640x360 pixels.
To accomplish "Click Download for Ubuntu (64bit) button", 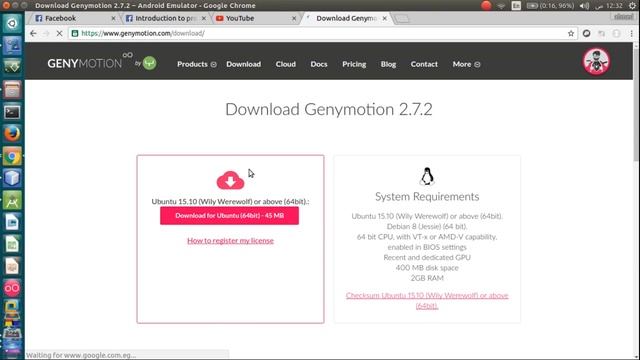I will tap(229, 216).
